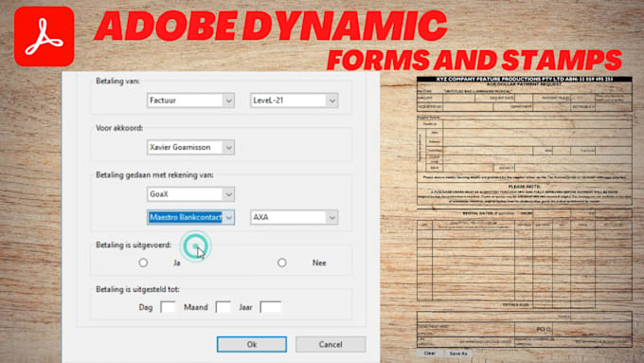Expand the AXA bank dropdown

click(x=295, y=217)
